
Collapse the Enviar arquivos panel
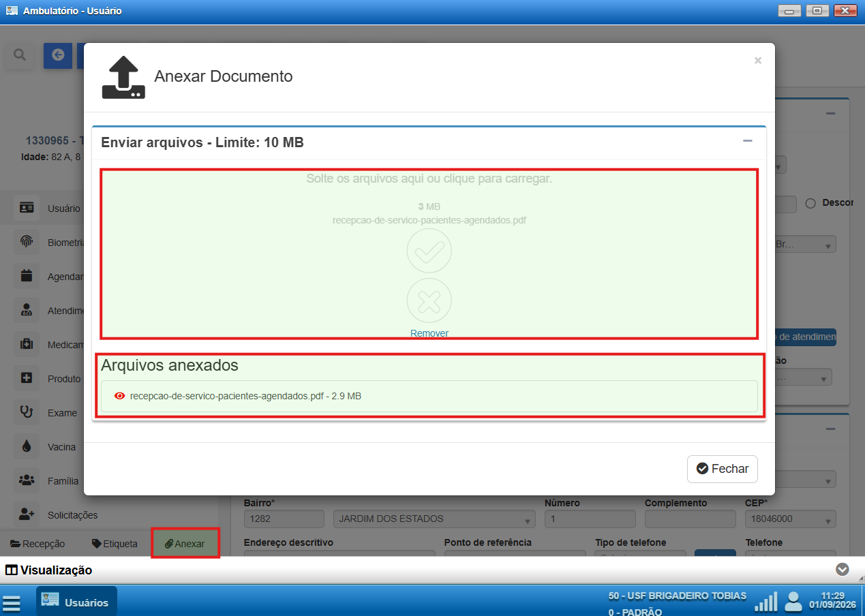point(748,141)
